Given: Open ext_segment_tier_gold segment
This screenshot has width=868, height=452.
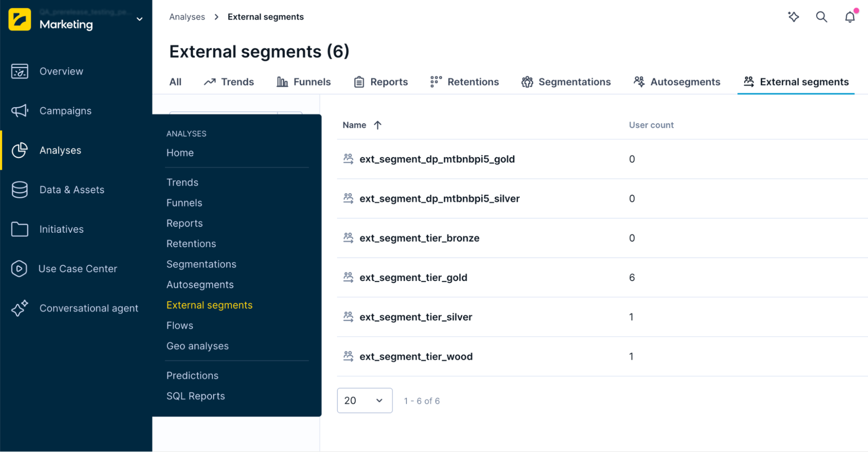Looking at the screenshot, I should click(413, 278).
